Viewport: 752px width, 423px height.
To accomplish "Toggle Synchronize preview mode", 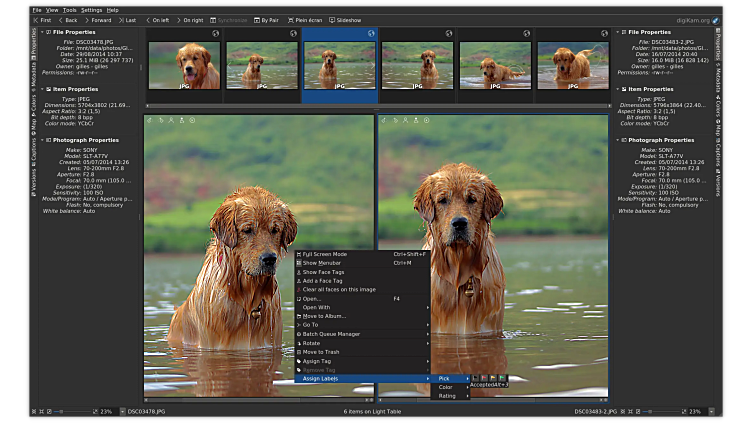I will (229, 20).
